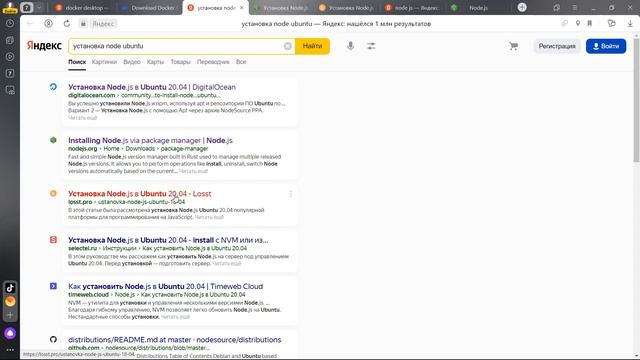Open downloads panel
Viewport: 640px width, 360px height.
(x=630, y=24)
